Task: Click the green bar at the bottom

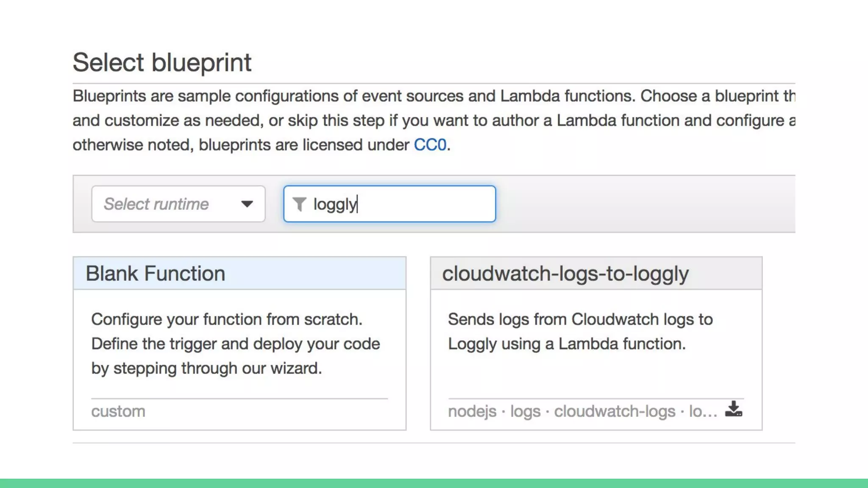Action: tap(434, 483)
